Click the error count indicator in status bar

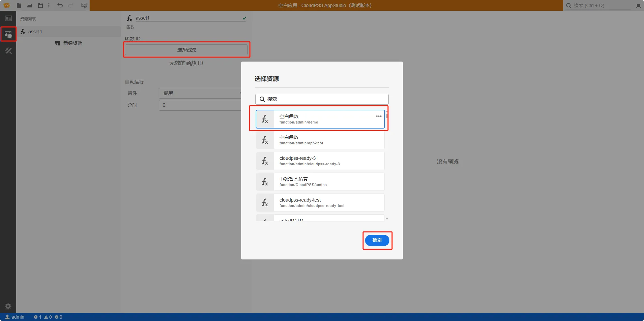pyautogui.click(x=37, y=317)
